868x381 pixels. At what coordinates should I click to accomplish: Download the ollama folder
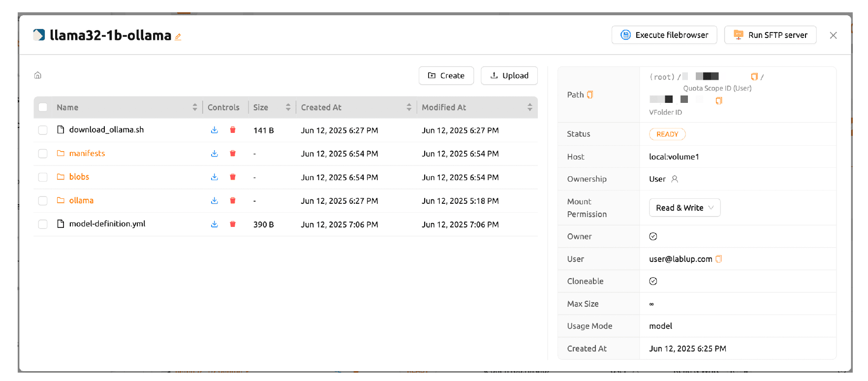215,200
